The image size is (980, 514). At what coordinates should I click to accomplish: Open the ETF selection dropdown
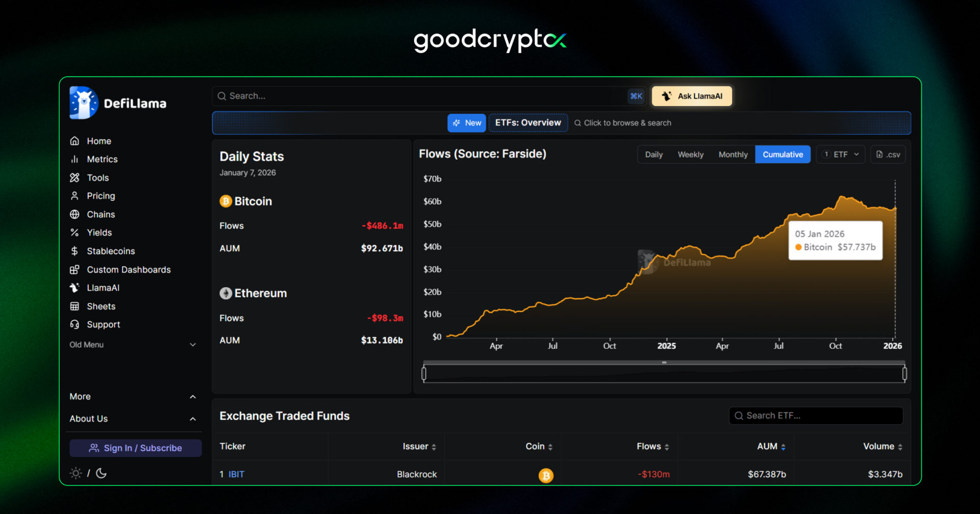(x=840, y=154)
